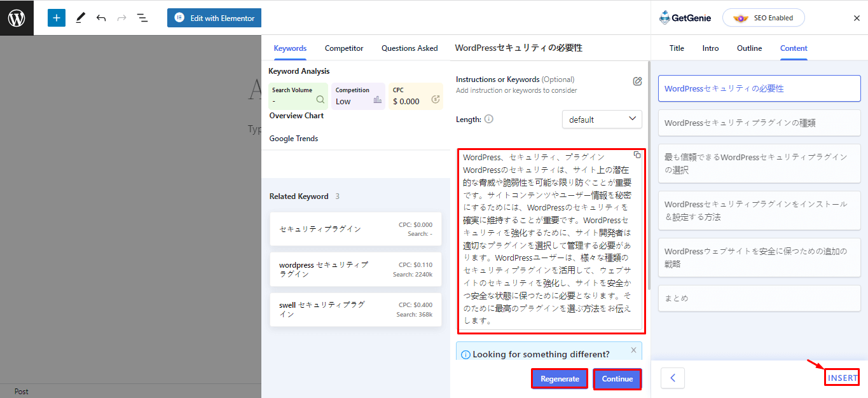Viewport: 868px width, 398px height.
Task: Go to the Intro tab
Action: pyautogui.click(x=710, y=48)
